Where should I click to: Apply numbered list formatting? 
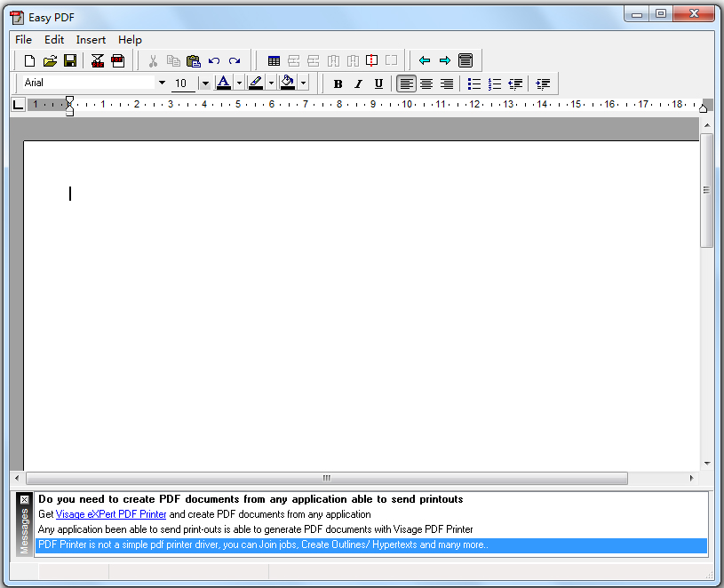[495, 83]
